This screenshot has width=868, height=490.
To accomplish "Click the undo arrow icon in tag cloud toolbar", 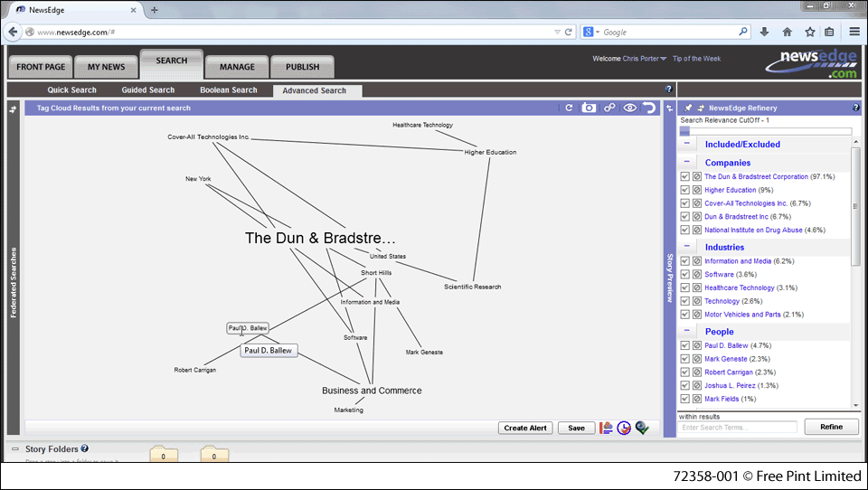I will (648, 108).
